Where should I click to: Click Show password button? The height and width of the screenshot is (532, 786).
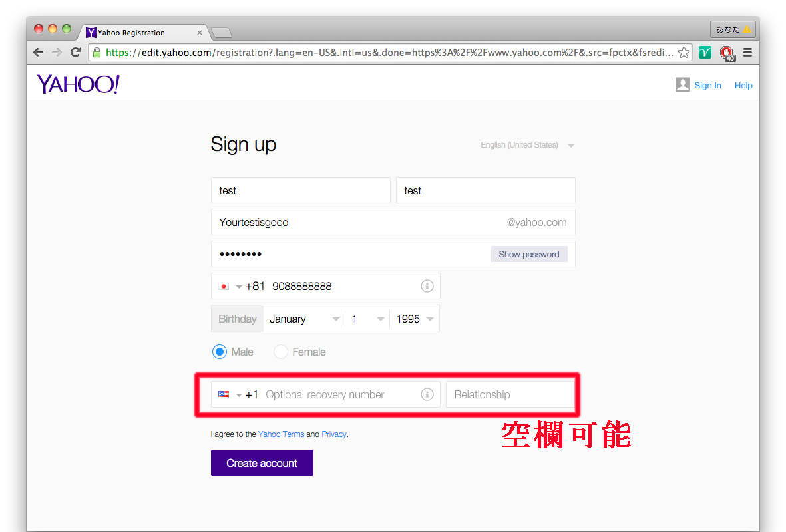pos(529,254)
